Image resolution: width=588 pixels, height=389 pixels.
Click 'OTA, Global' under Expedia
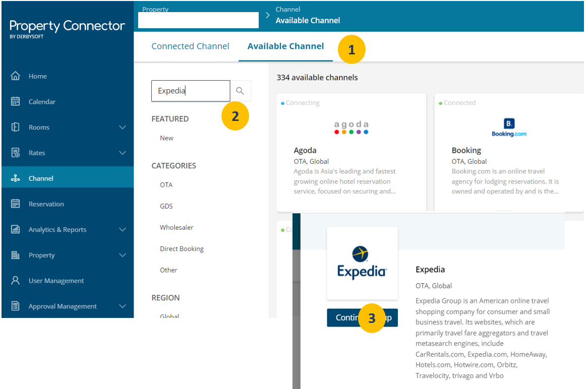click(x=434, y=286)
